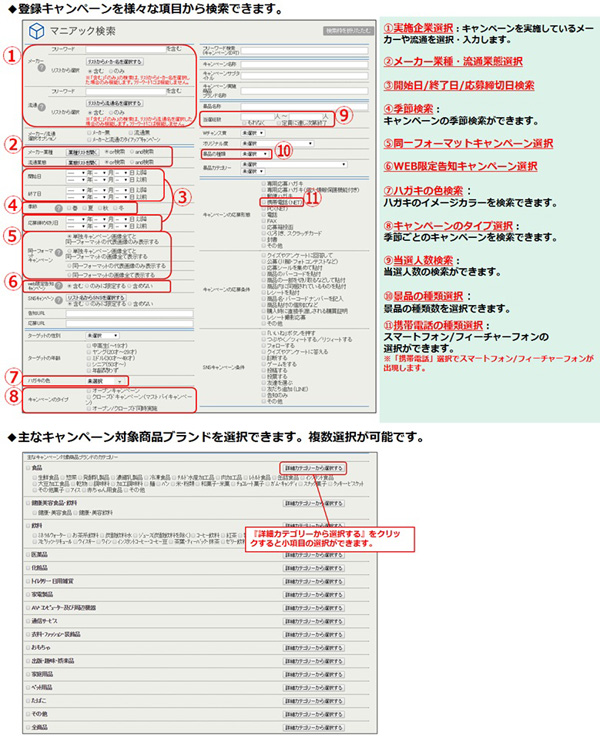This screenshot has height=736, width=600.
Task: Click 詳細カテゴリーから選択する button for 健康美容食品・飲料
Action: [x=314, y=503]
